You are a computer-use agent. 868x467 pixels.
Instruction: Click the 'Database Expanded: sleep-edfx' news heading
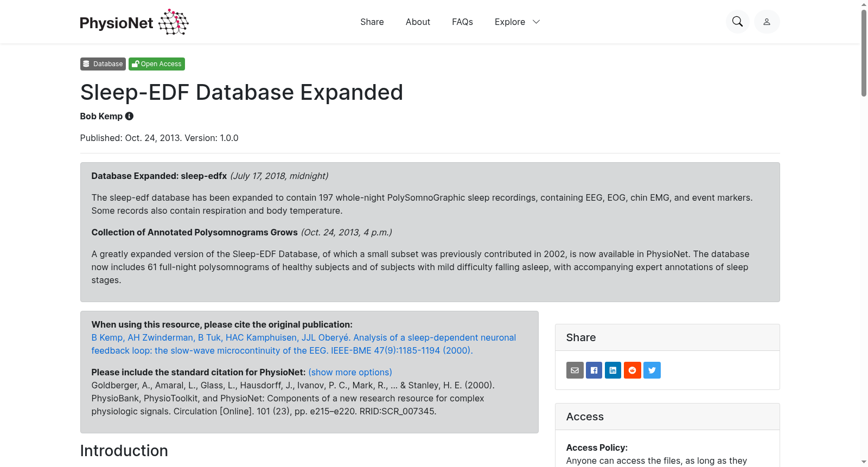pyautogui.click(x=159, y=176)
